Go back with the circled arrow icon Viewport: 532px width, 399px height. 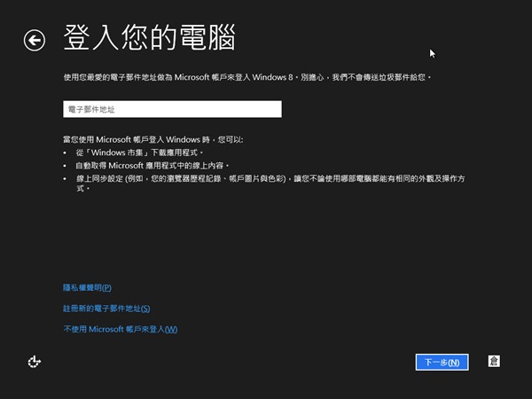[35, 41]
